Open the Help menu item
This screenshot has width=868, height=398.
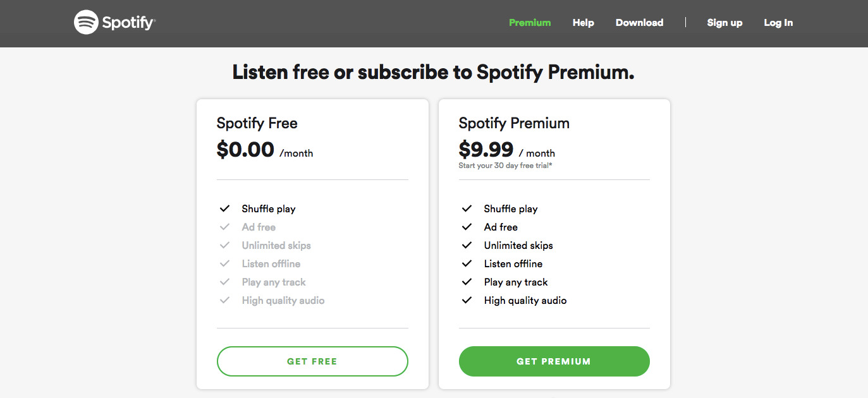pyautogui.click(x=583, y=23)
